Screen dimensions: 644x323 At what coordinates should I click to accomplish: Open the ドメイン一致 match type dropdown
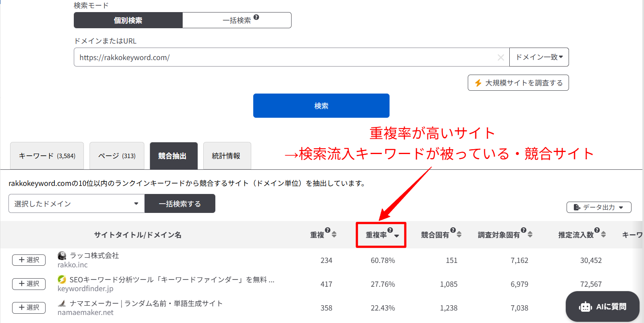[x=539, y=57]
